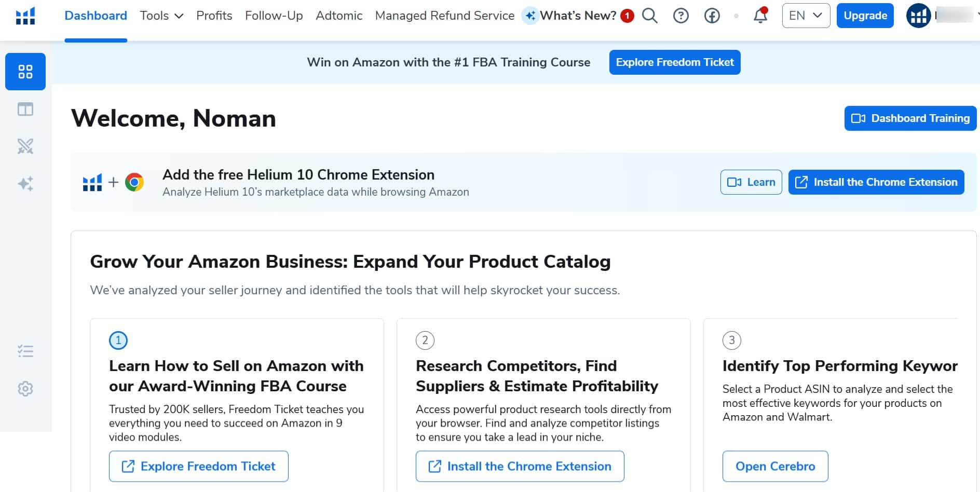Viewport: 980px width, 492px height.
Task: Click 'Welcome, Noman' heading
Action: pos(173,118)
